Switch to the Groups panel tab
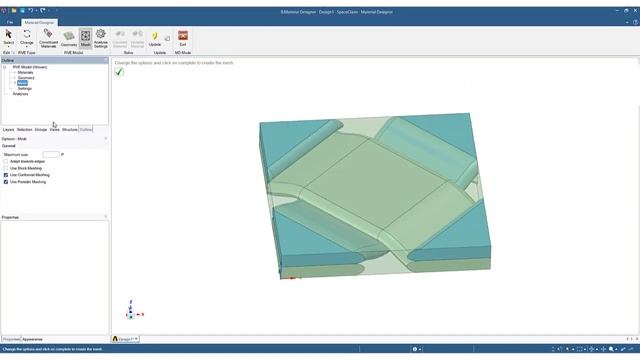This screenshot has width=640, height=360. coord(41,130)
